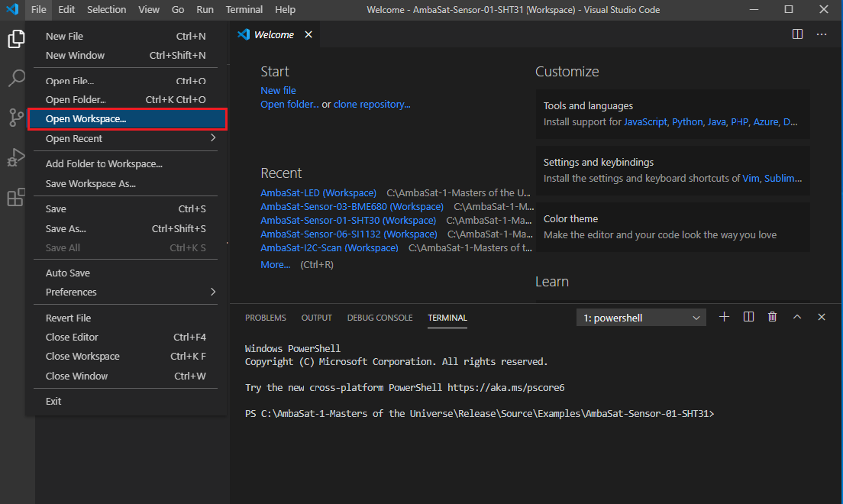This screenshot has height=504, width=843.
Task: Click Save in the File menu
Action: click(127, 208)
